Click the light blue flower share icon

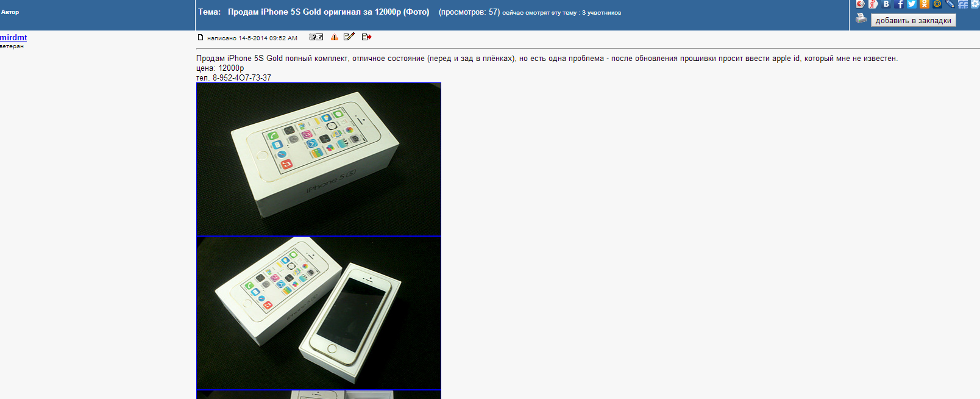pyautogui.click(x=975, y=4)
